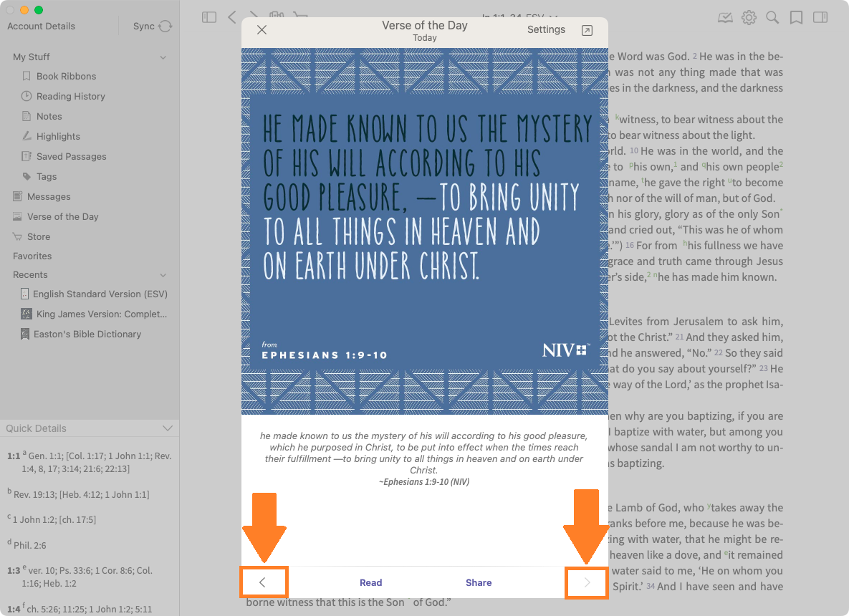Select Highlights in My Stuff
Image resolution: width=849 pixels, height=616 pixels.
tap(58, 136)
